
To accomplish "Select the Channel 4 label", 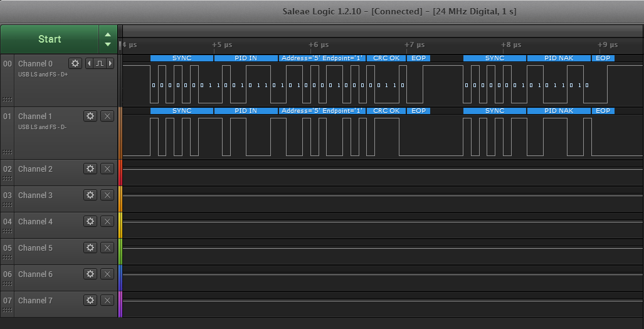I will pyautogui.click(x=35, y=221).
